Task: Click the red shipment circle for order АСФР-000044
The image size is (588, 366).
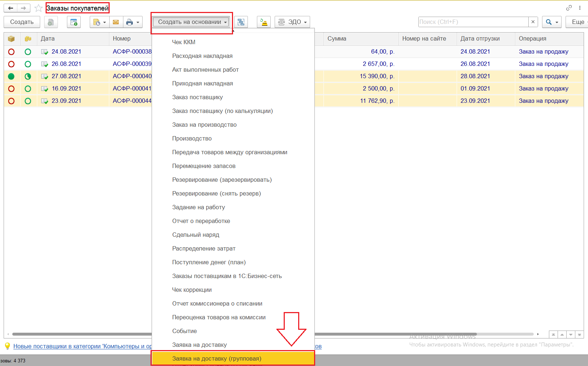Action: tap(11, 101)
